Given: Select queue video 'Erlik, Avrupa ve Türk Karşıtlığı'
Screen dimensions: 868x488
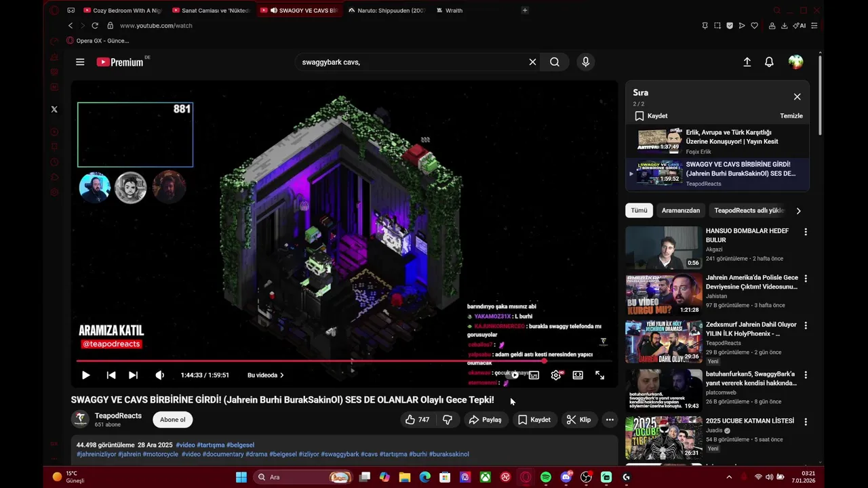Looking at the screenshot, I should click(717, 142).
